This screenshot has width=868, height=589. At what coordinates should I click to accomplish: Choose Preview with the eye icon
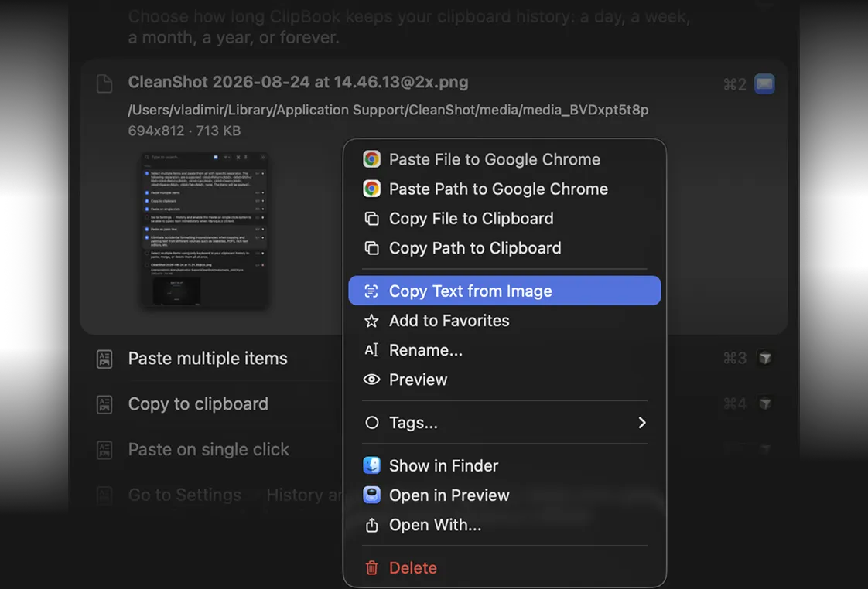[504, 380]
